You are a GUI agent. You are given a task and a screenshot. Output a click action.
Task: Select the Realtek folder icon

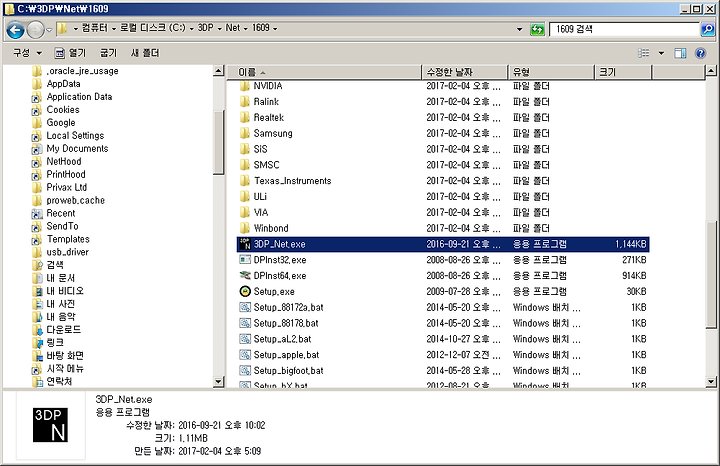pos(245,118)
